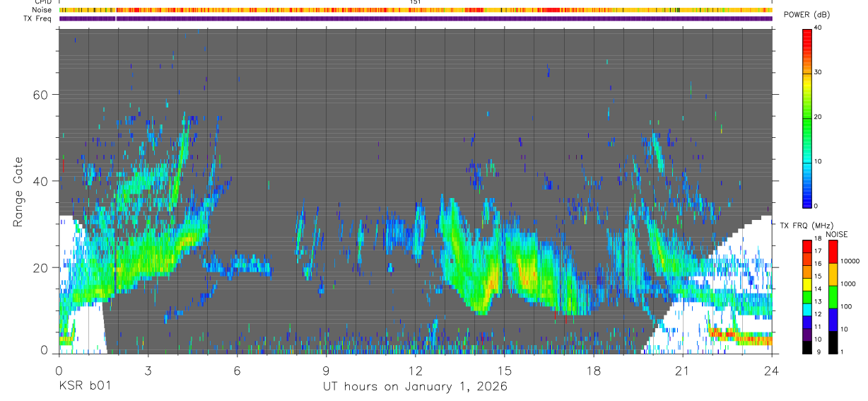Image resolution: width=868 pixels, height=401 pixels.
Task: Click the 15 tick on TX FRQ legend
Action: [x=818, y=277]
